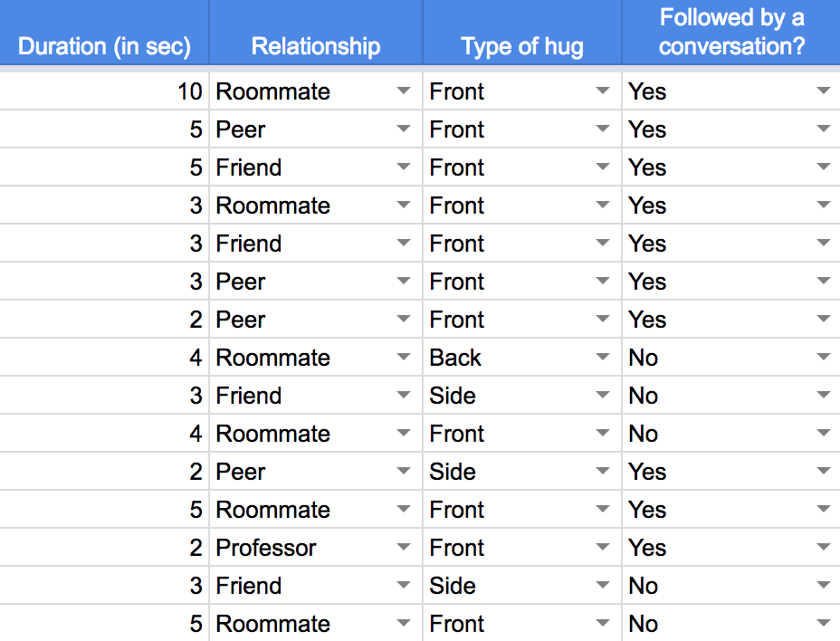Screen dimensions: 840x641
Task: Open conversation dropdown in the Back hug row
Action: click(824, 357)
